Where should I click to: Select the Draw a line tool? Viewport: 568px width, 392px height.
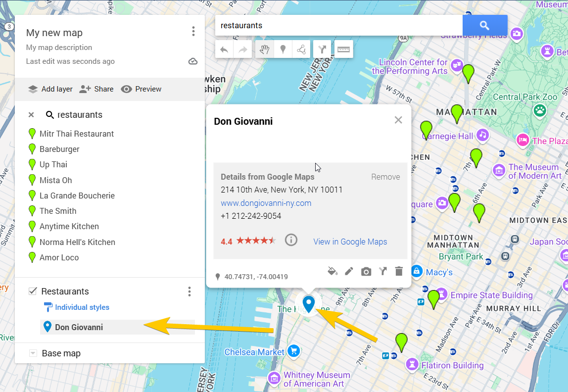click(301, 49)
